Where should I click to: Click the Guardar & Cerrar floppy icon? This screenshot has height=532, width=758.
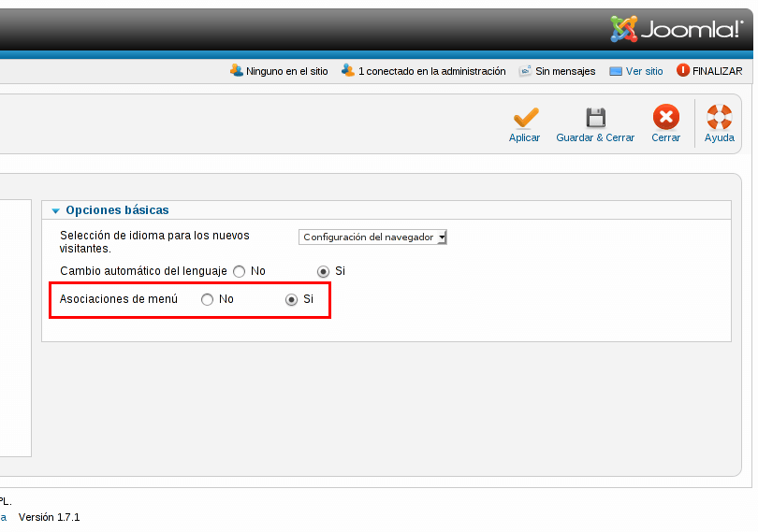click(595, 118)
